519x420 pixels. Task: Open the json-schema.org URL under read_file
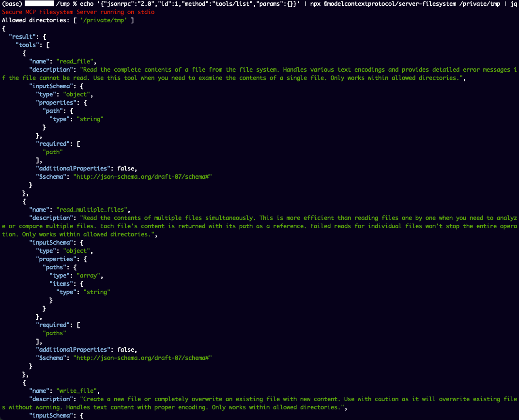pos(142,177)
